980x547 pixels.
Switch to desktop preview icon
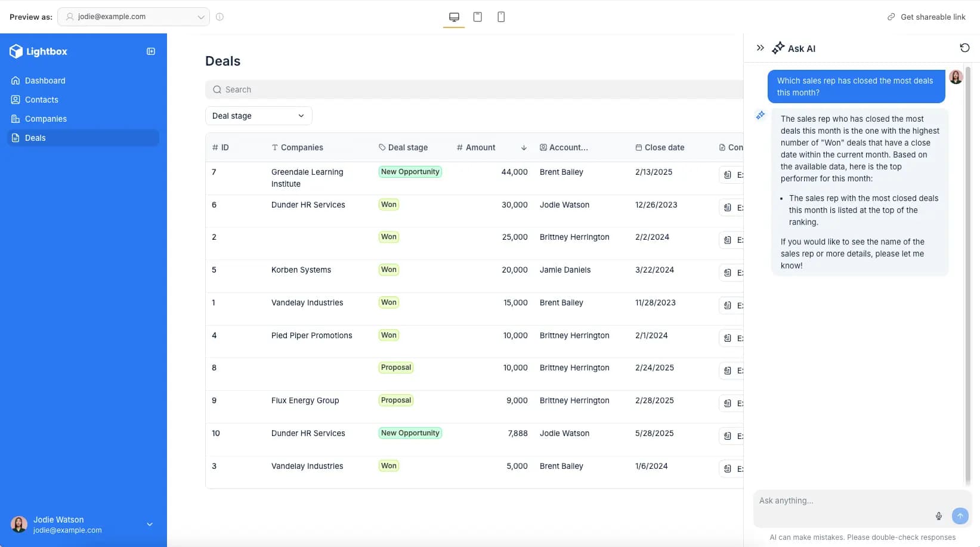(x=454, y=17)
